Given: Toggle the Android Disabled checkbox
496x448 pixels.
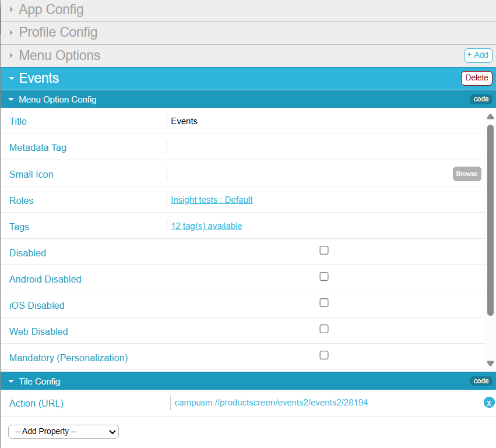Looking at the screenshot, I should [324, 277].
